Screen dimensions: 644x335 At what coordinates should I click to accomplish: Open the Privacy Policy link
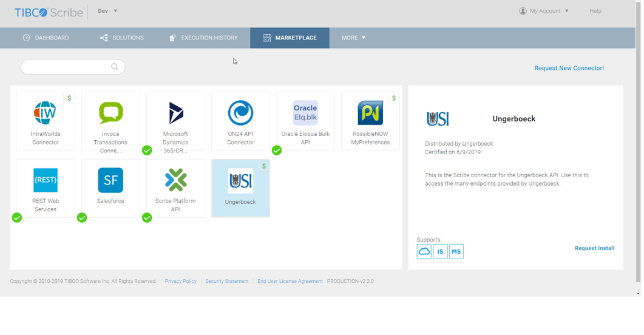tap(181, 281)
